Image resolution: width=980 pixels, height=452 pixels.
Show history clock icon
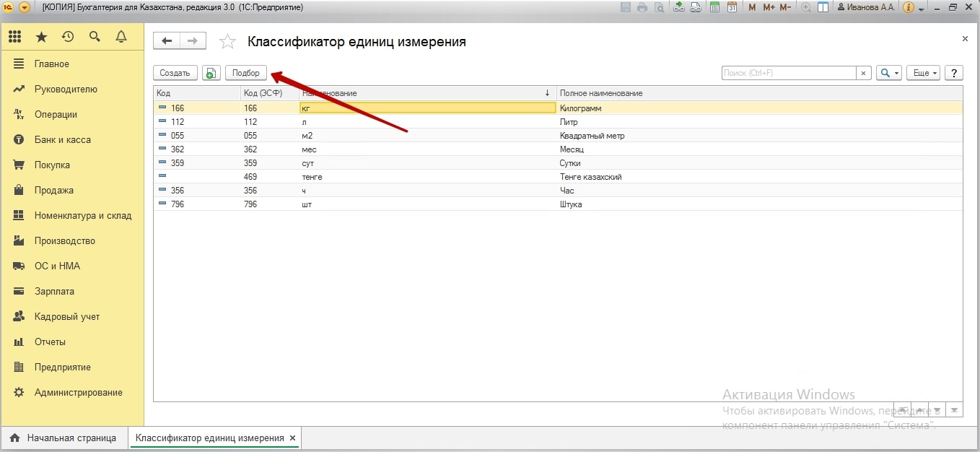coord(68,37)
